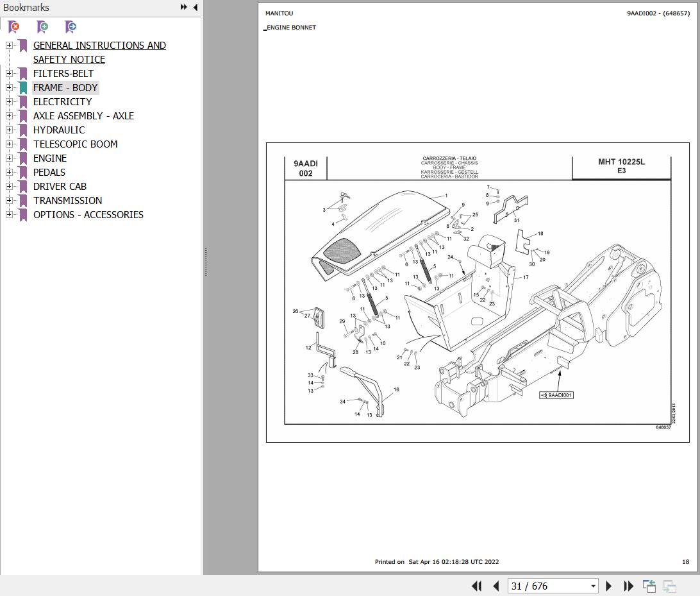Click the MHT 10225L model label
This screenshot has height=596, width=700.
pos(621,162)
